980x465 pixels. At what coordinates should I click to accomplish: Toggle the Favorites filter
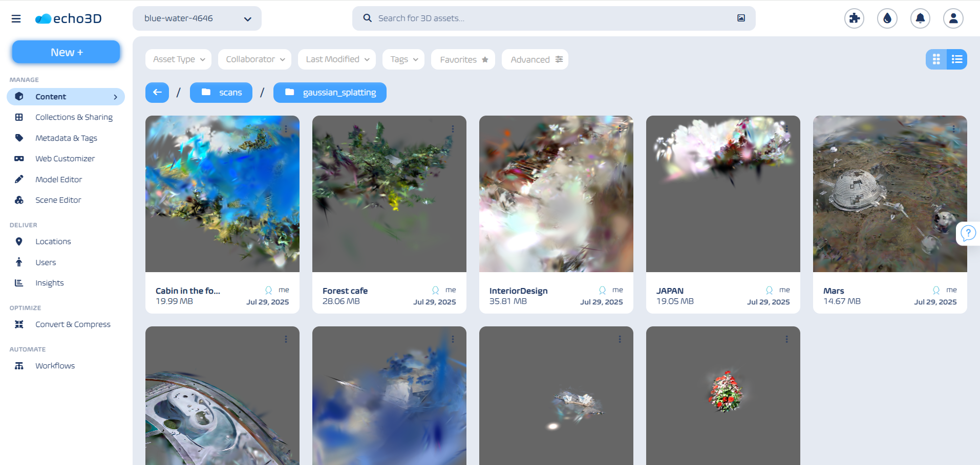point(462,59)
